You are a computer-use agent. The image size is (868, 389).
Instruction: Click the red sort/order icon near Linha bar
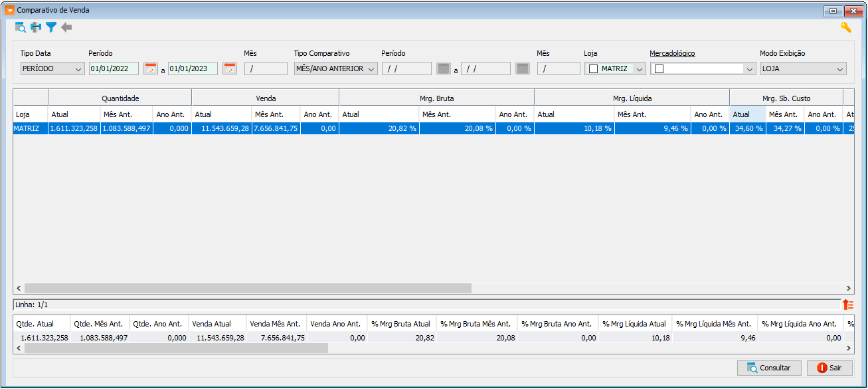coord(847,305)
